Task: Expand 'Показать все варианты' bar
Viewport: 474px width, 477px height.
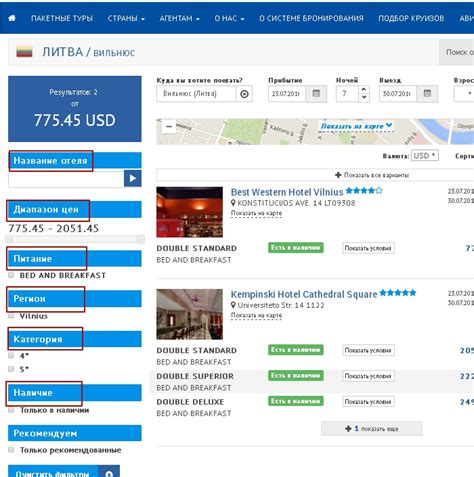Action: pos(315,175)
